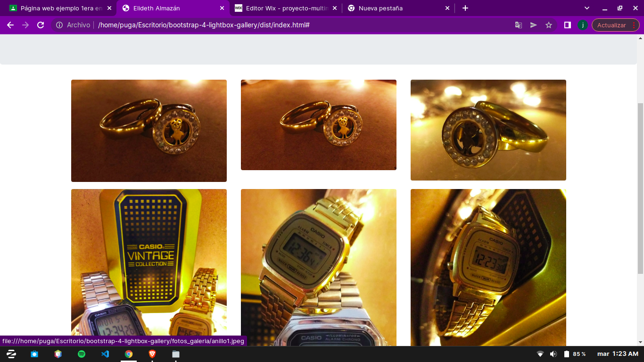644x362 pixels.
Task: Bookmark this page with the star icon
Action: [549, 25]
